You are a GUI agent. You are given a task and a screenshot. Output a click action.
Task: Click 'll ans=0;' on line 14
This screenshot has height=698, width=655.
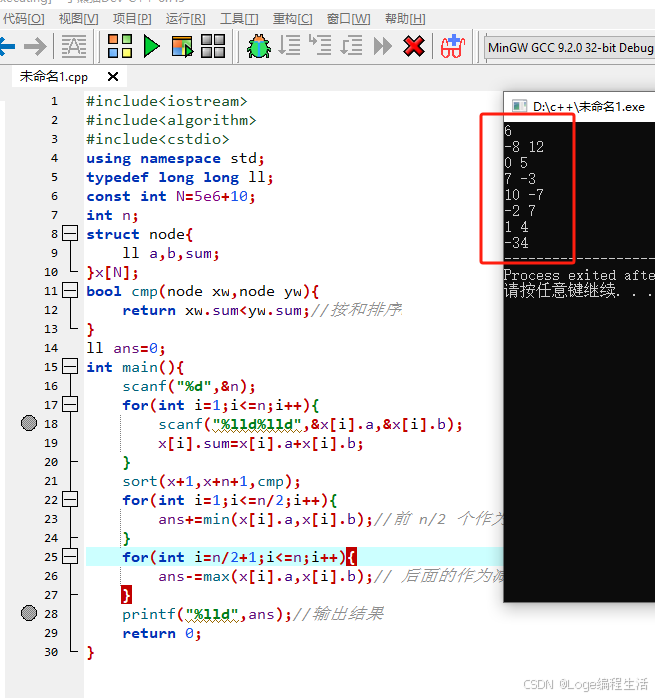click(x=126, y=348)
